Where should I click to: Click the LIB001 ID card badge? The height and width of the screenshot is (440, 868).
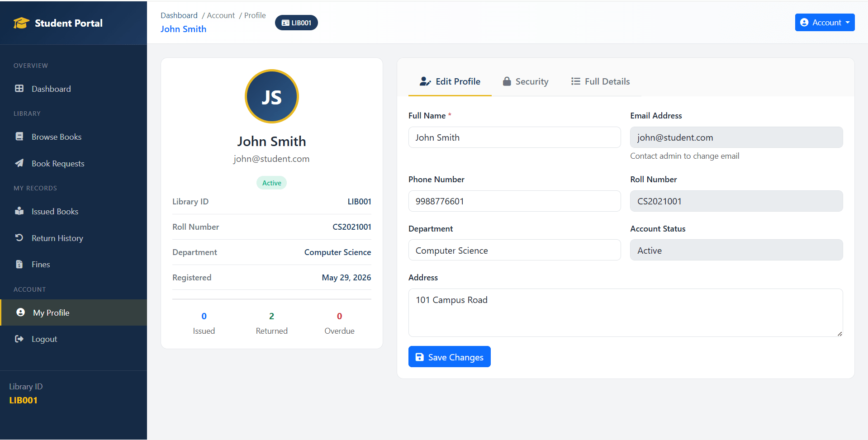coord(296,23)
